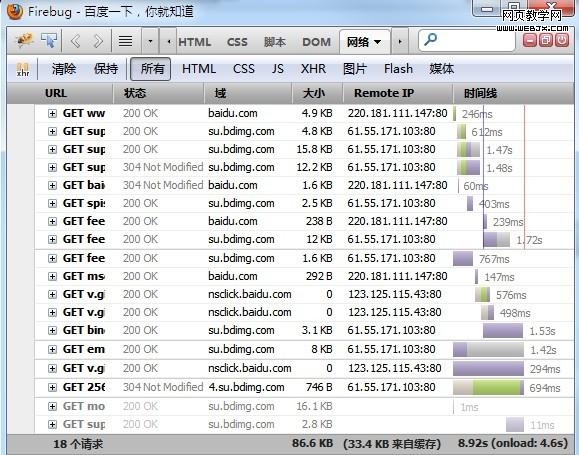Click the Firebug bug icon
This screenshot has height=455, width=579.
click(x=25, y=40)
